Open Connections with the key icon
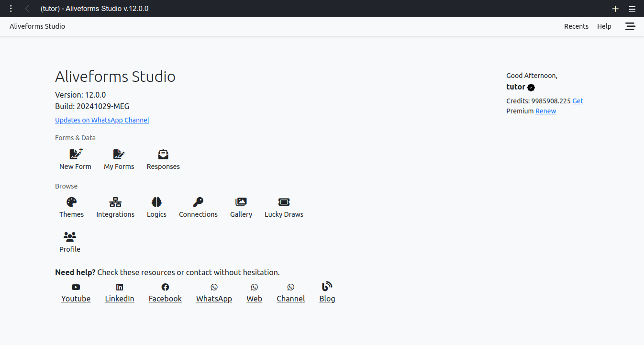This screenshot has width=644, height=345. pyautogui.click(x=198, y=206)
